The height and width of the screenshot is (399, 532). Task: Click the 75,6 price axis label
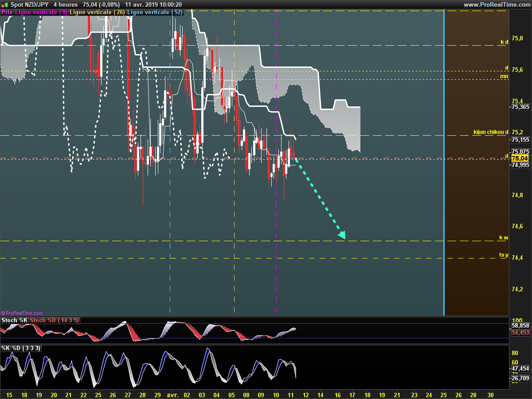tap(517, 70)
